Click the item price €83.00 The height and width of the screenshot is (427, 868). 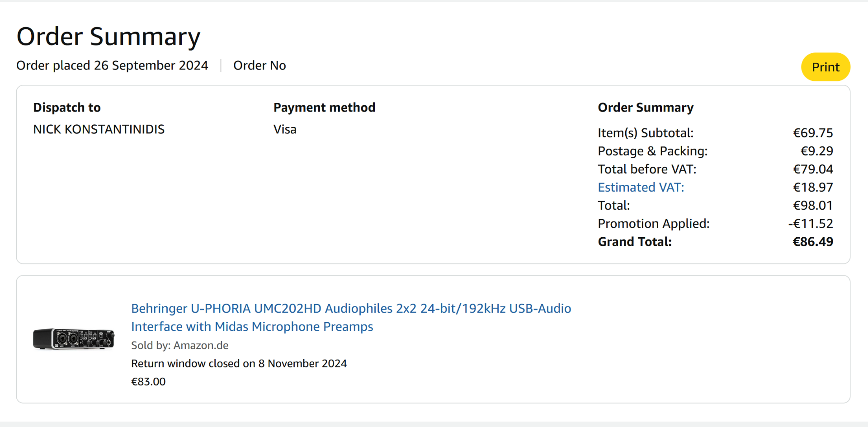pyautogui.click(x=148, y=381)
